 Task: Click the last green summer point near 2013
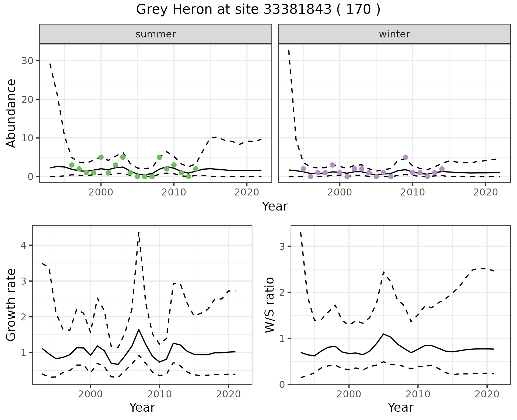click(x=196, y=169)
